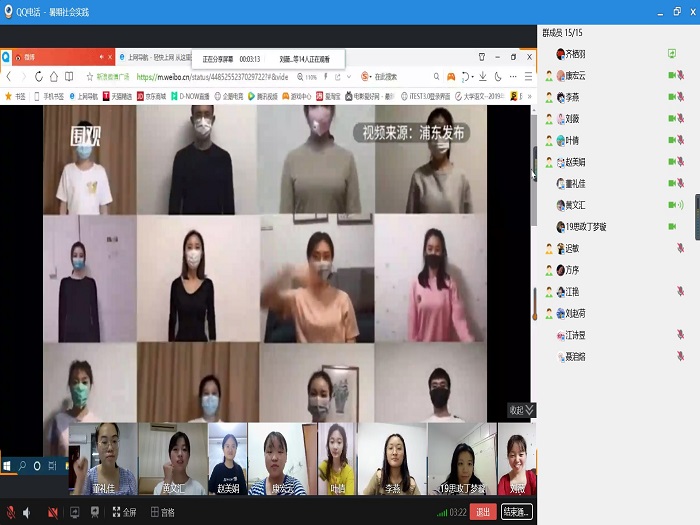This screenshot has height=525, width=700.
Task: Click the 黄文汇 video thumbnail
Action: click(x=173, y=459)
